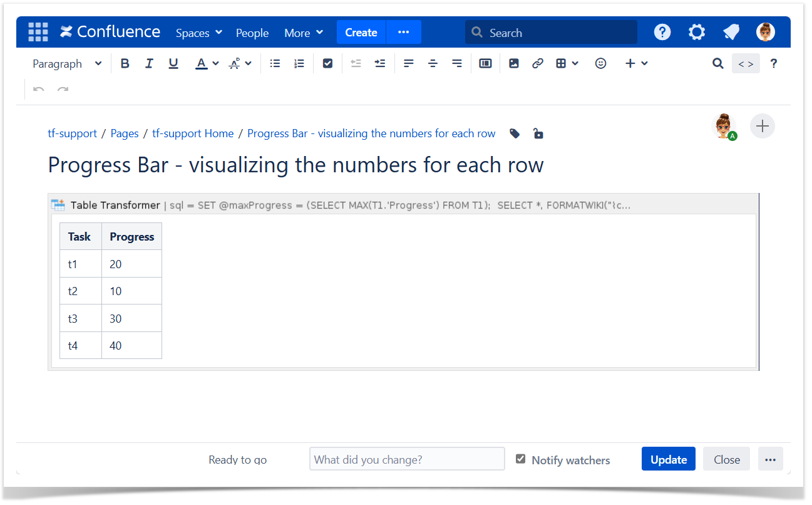
Task: Toggle underline formatting
Action: (x=173, y=63)
